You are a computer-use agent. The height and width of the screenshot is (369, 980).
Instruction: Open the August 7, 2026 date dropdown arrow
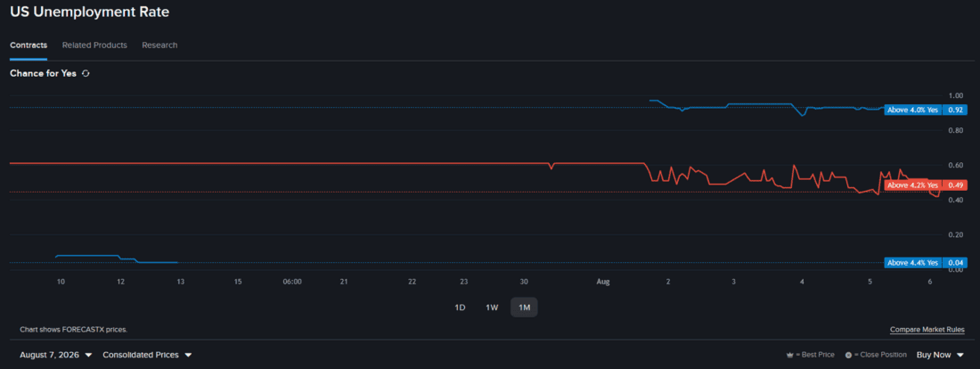88,356
